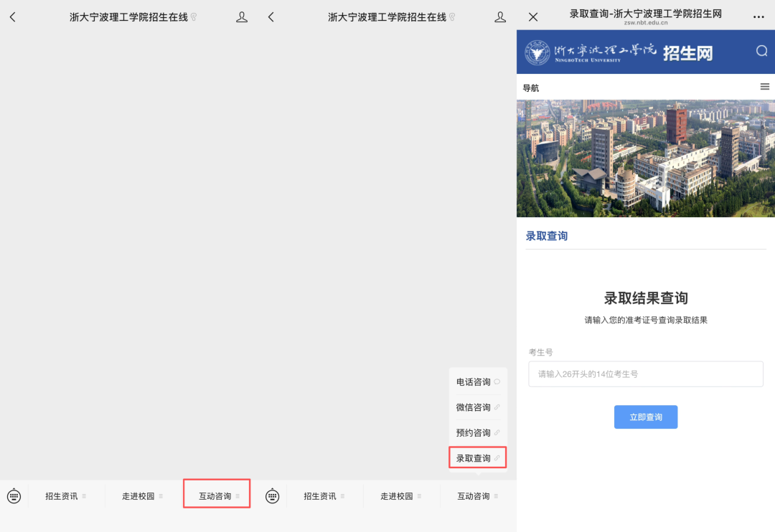
Task: Click the campus aerial banner image
Action: (x=646, y=158)
